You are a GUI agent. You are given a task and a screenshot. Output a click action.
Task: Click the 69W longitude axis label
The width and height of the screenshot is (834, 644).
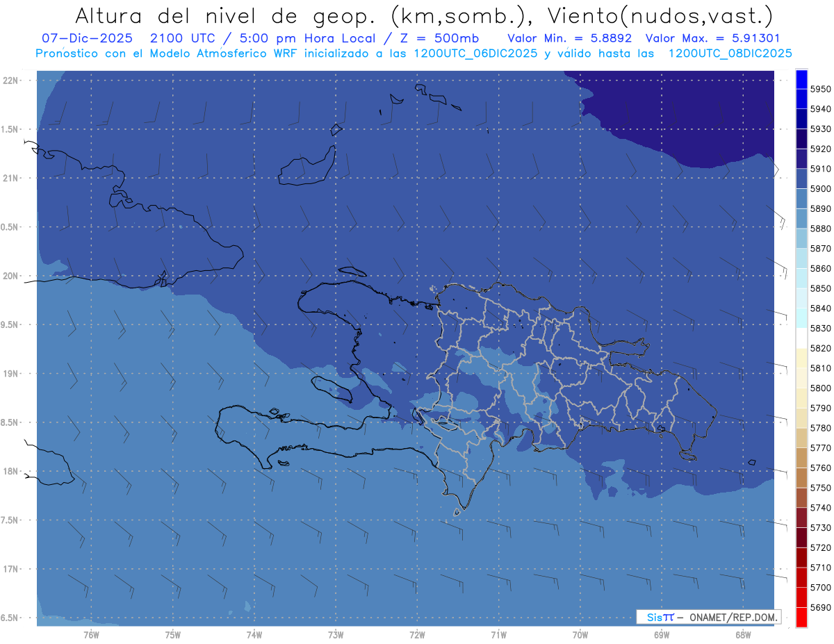[x=662, y=635]
